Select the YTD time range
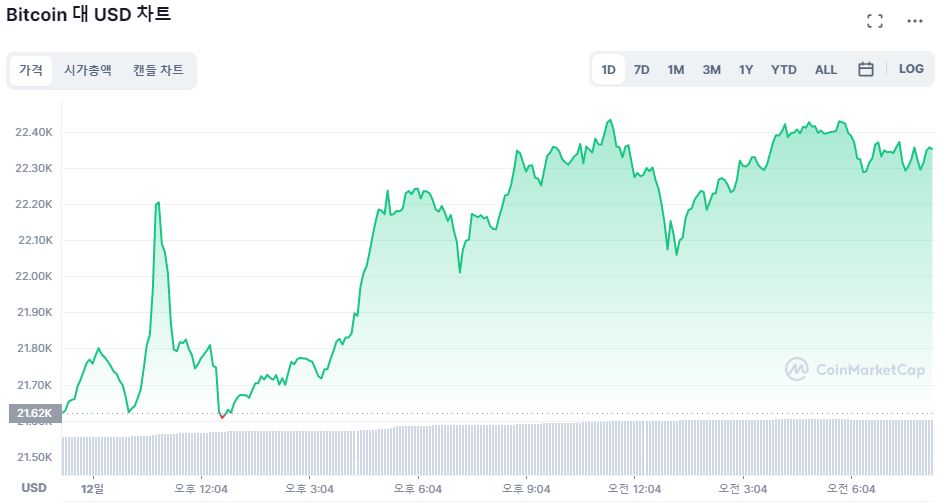Screen dimensions: 938x502 tap(784, 70)
